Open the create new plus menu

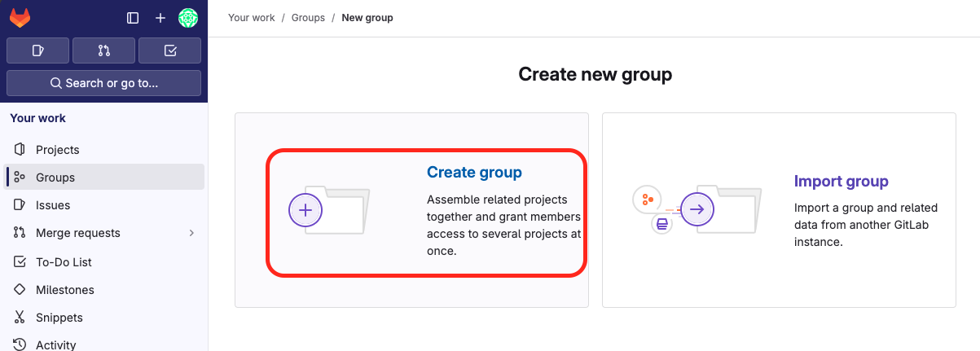pos(160,18)
